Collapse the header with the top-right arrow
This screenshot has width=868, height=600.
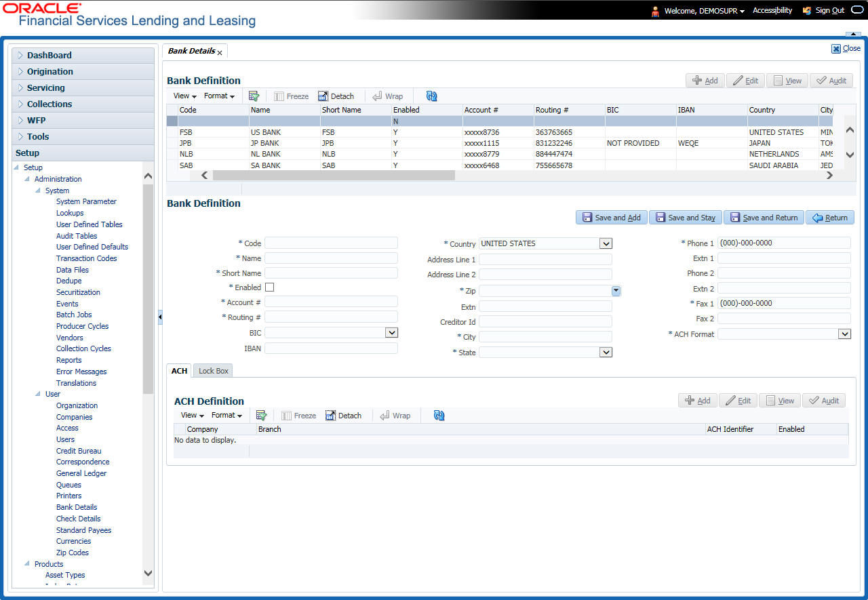point(853,34)
